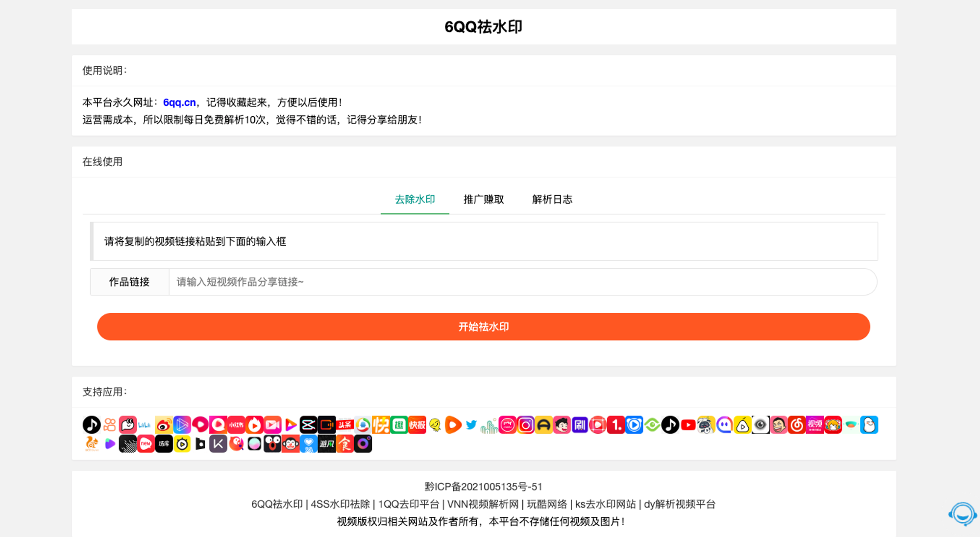Click the Keep app K icon
Viewport: 980px width, 537px height.
pyautogui.click(x=218, y=444)
